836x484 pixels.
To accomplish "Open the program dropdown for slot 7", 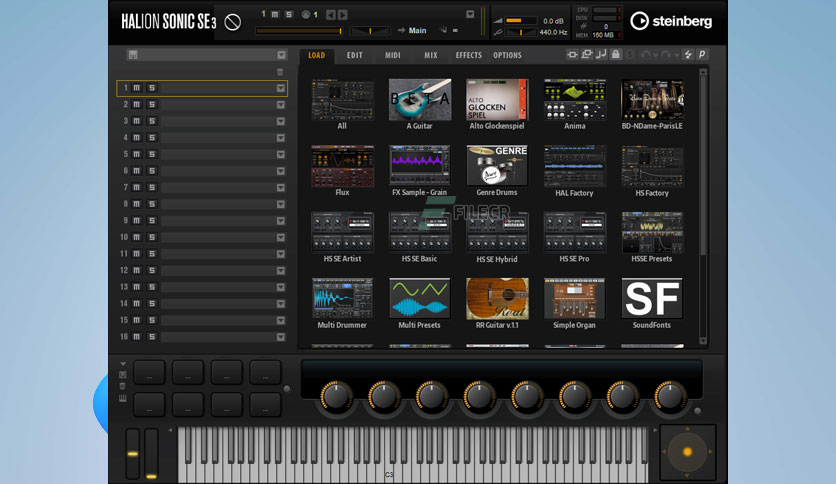I will point(280,187).
